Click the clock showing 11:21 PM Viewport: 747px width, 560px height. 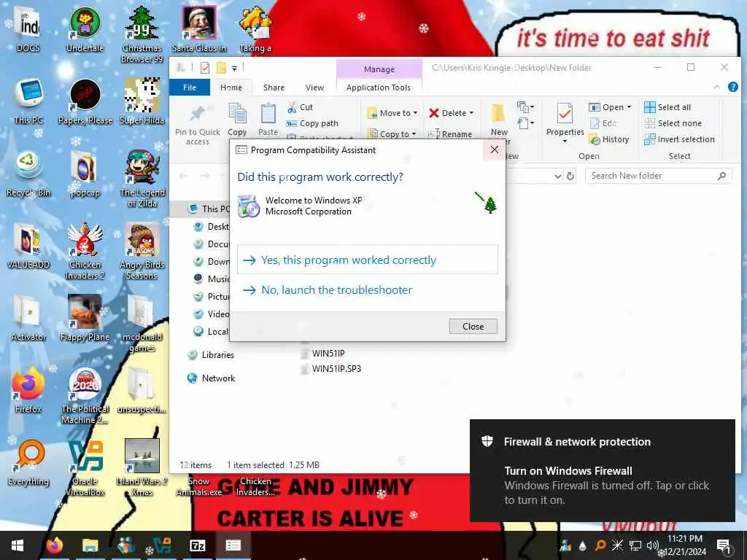click(x=684, y=539)
